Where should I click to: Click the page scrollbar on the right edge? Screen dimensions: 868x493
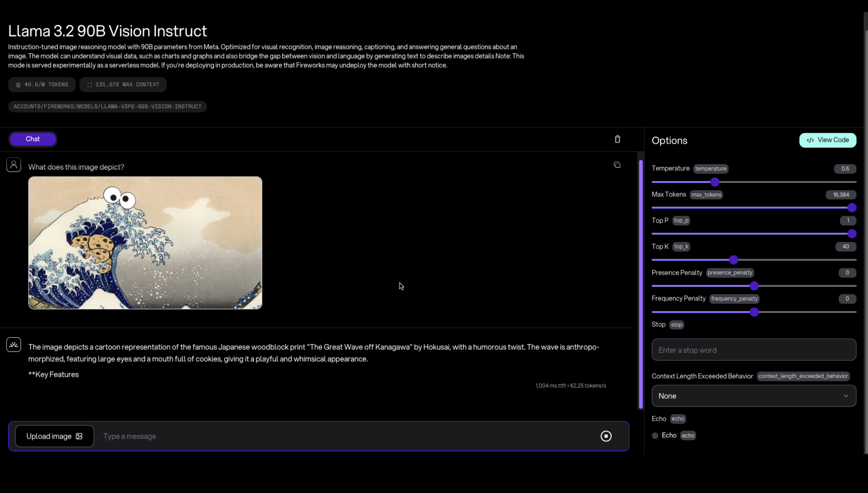coord(866,242)
